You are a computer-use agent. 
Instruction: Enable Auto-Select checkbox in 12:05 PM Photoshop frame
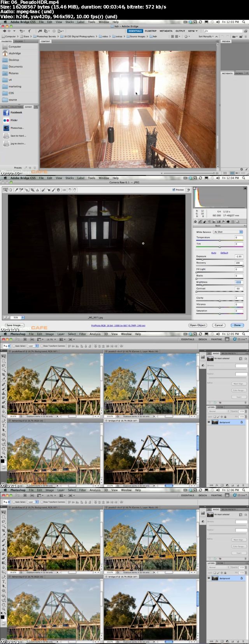point(14,346)
